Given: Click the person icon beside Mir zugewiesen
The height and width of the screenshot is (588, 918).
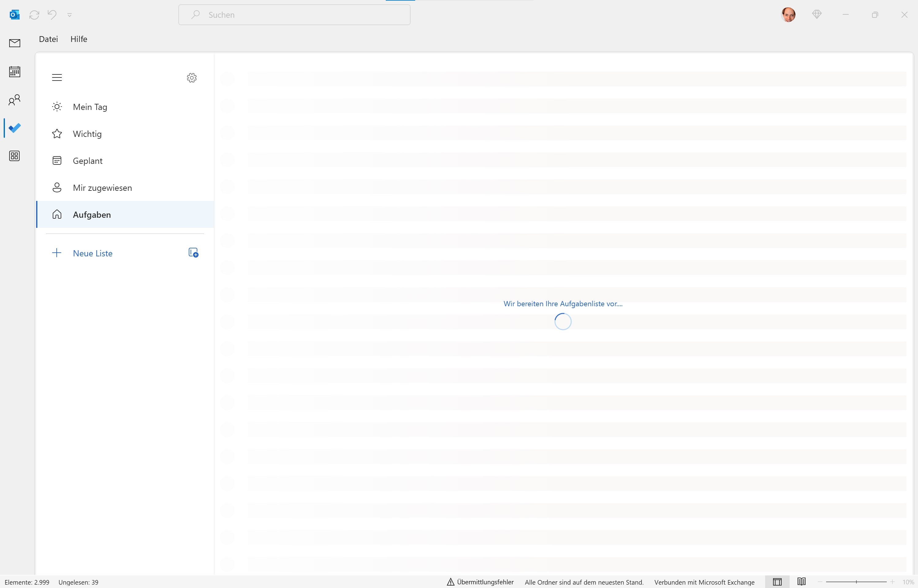Looking at the screenshot, I should click(x=57, y=188).
